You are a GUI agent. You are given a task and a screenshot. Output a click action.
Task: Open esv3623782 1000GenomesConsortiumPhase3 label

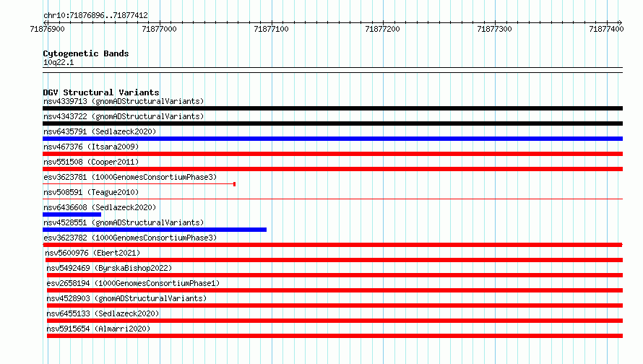[130, 238]
